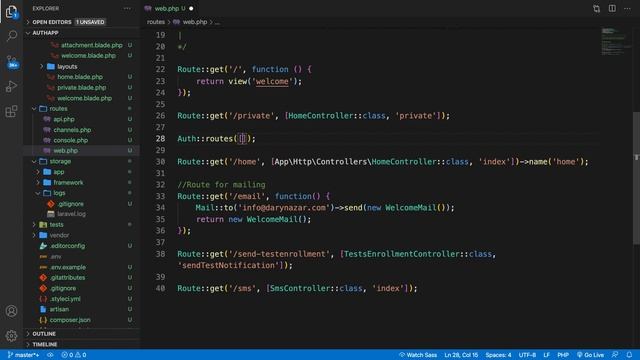Click the unsaved dot on the web.php tab
Viewport: 640px width, 360px height.
[191, 8]
